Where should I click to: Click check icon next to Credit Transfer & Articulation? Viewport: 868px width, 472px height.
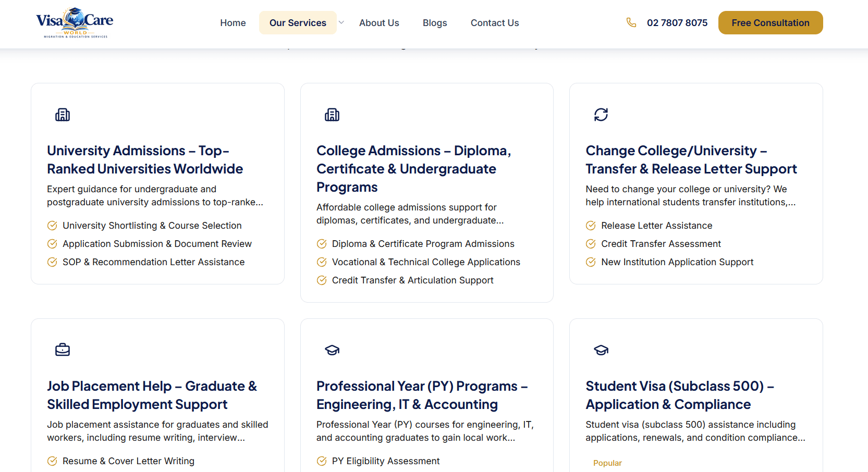(x=322, y=280)
